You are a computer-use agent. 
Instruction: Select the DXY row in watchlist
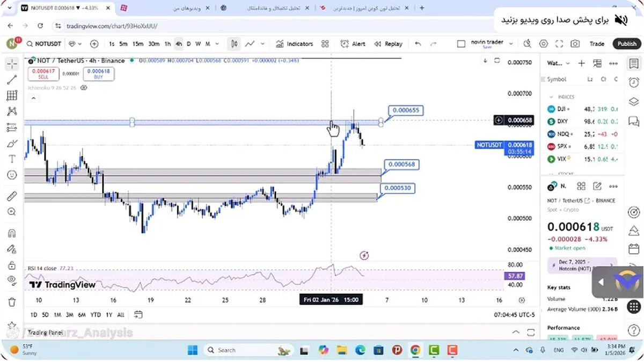click(x=582, y=121)
